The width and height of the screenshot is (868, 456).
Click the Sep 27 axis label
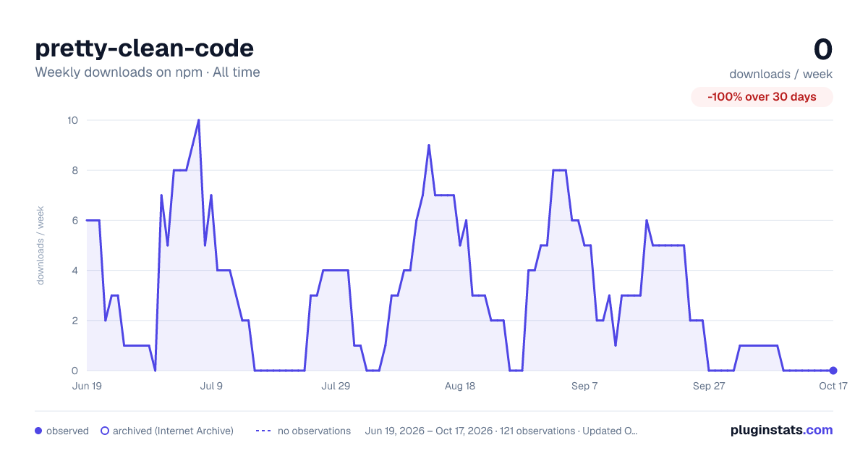coord(709,387)
